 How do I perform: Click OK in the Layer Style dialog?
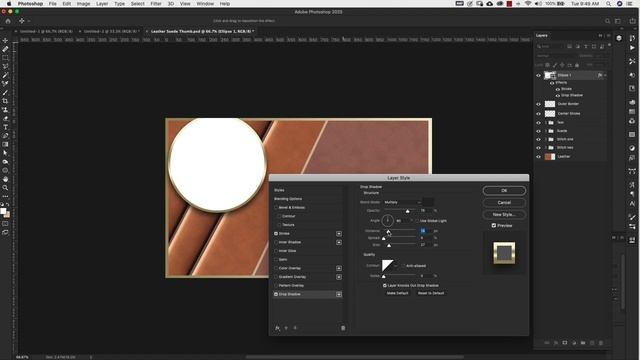pos(504,191)
